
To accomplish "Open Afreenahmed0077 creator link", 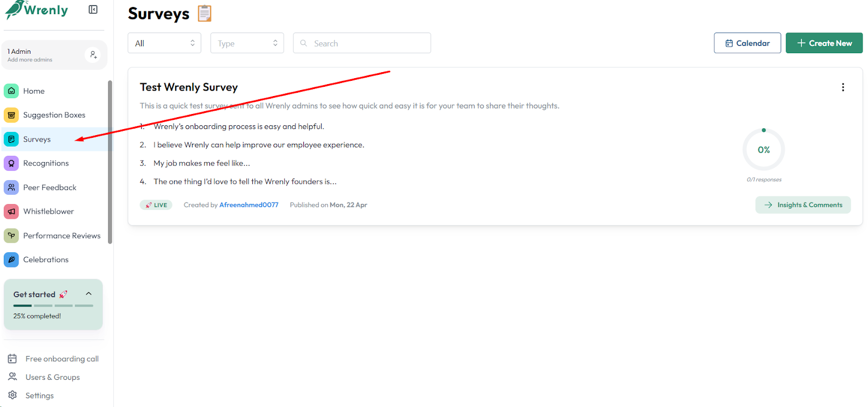I will pyautogui.click(x=249, y=205).
